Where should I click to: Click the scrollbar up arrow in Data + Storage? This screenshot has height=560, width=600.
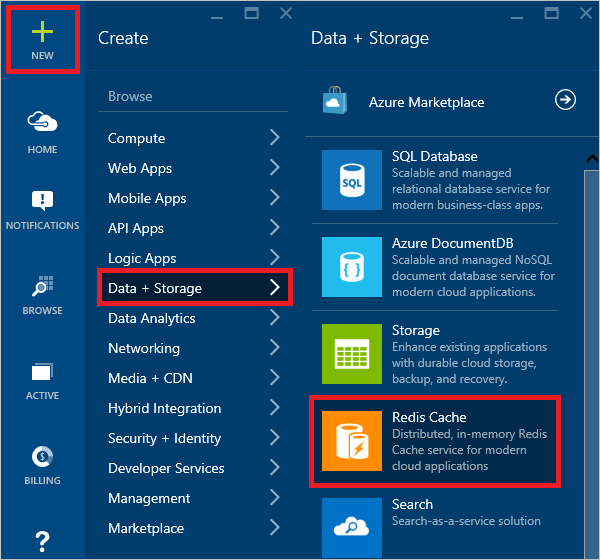(x=592, y=158)
